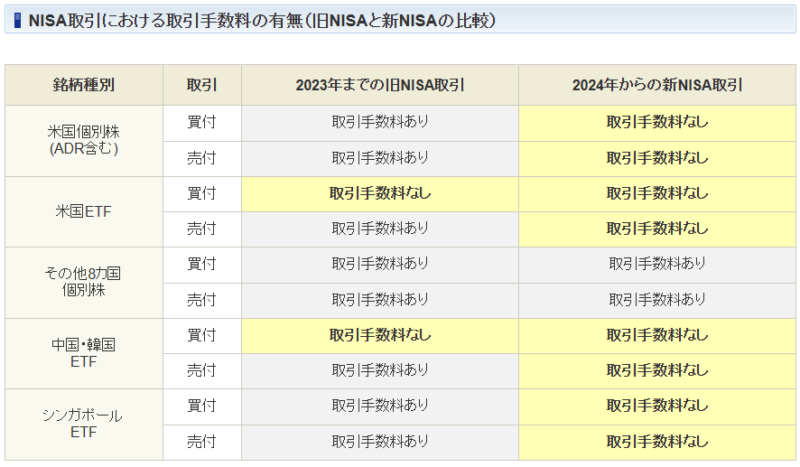Select 新NISA 取引手数料なし cell for シンガポールETF 売付

click(657, 441)
